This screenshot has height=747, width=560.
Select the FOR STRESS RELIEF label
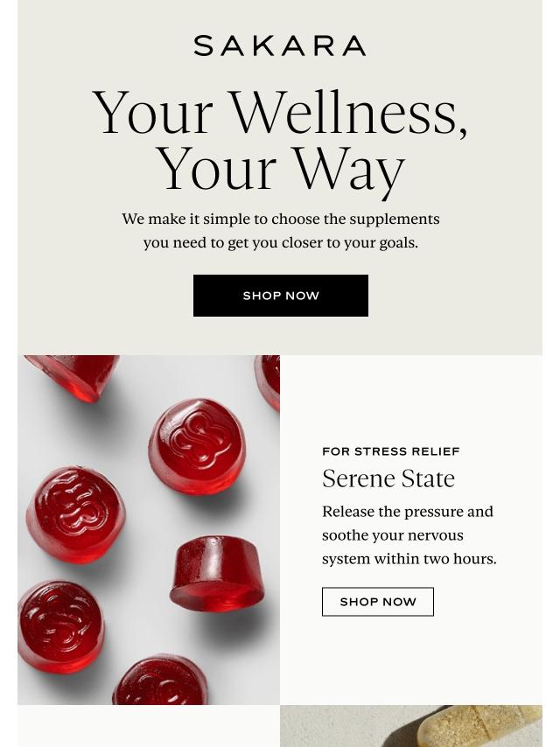pos(391,451)
